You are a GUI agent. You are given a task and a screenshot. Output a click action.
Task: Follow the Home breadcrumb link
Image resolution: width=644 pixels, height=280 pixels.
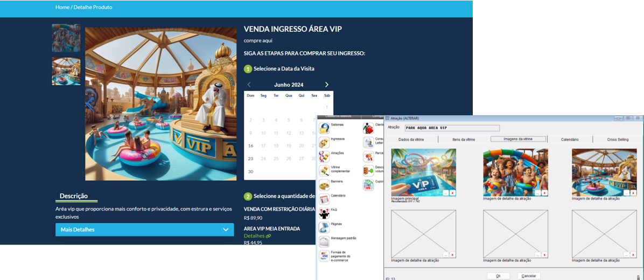tap(63, 7)
